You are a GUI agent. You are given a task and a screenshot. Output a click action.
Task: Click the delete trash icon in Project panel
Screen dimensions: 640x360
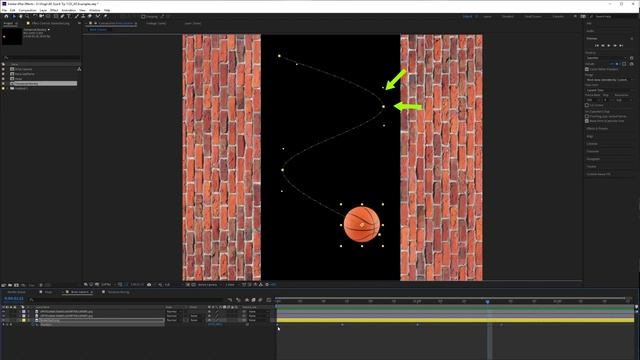click(41, 285)
